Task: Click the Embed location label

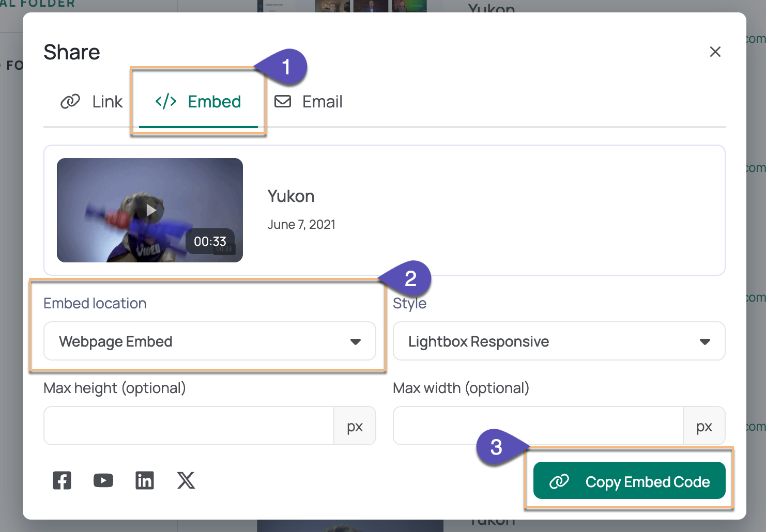Action: coord(95,303)
